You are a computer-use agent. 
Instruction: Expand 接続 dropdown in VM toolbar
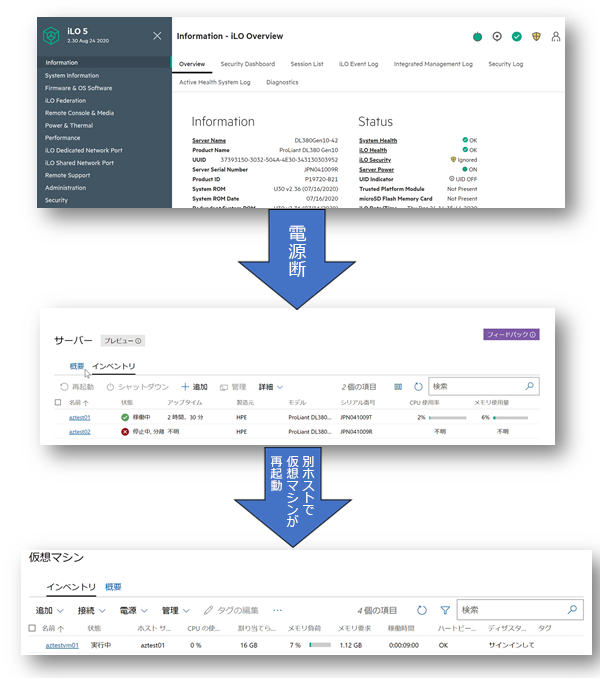click(x=91, y=611)
